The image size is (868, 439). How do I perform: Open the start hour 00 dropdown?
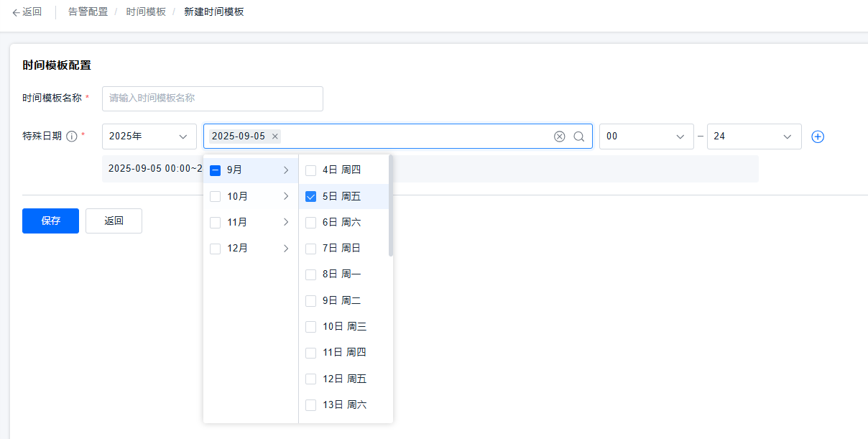tap(646, 136)
